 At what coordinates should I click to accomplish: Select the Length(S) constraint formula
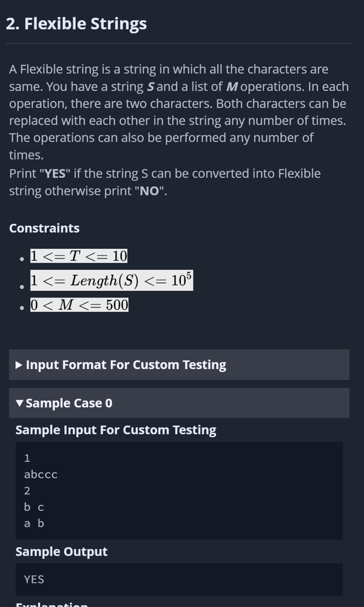[x=112, y=280]
